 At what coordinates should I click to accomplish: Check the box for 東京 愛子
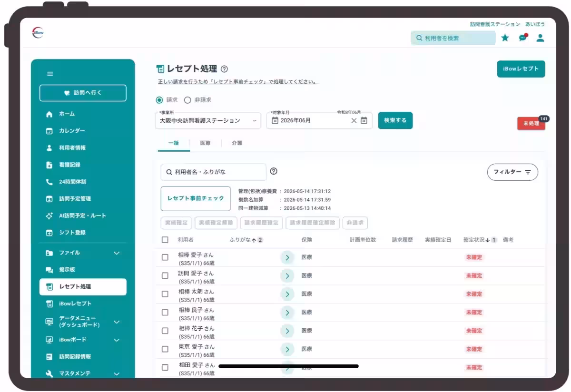(165, 349)
